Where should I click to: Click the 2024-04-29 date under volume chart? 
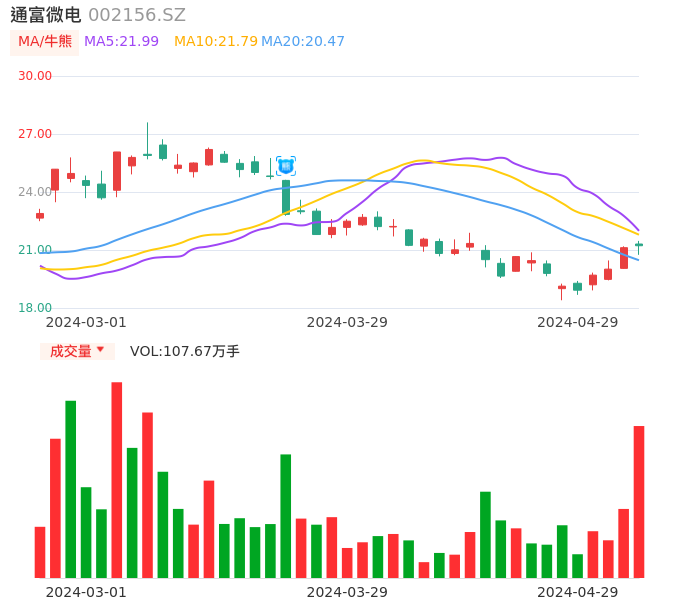pyautogui.click(x=578, y=592)
